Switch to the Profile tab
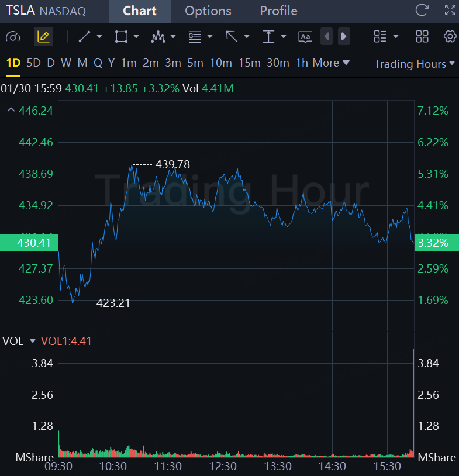 [x=279, y=11]
